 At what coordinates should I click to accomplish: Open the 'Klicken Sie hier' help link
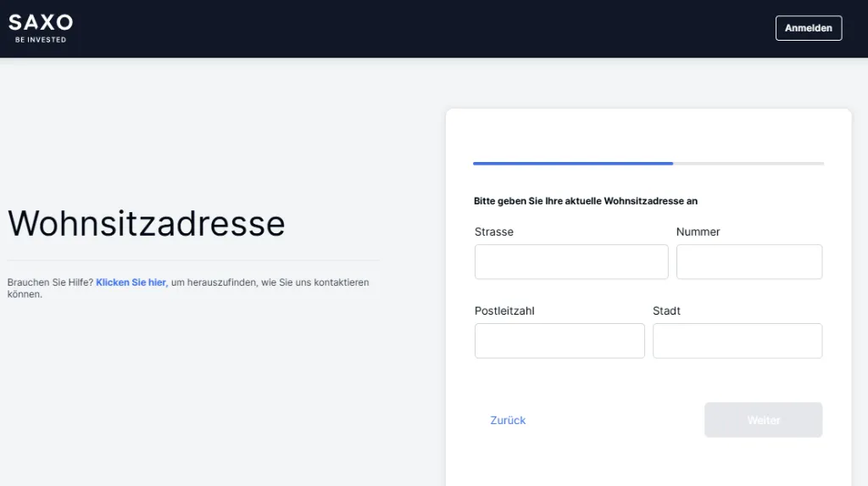coord(131,282)
